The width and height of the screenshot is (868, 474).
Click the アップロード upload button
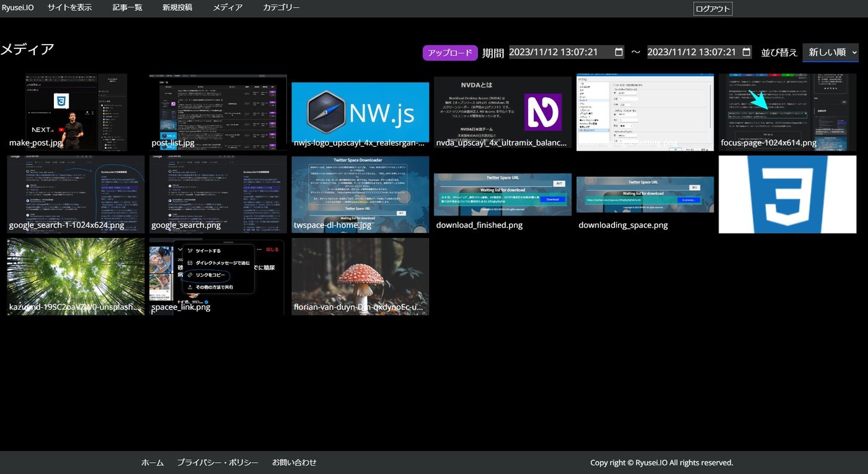click(x=450, y=53)
